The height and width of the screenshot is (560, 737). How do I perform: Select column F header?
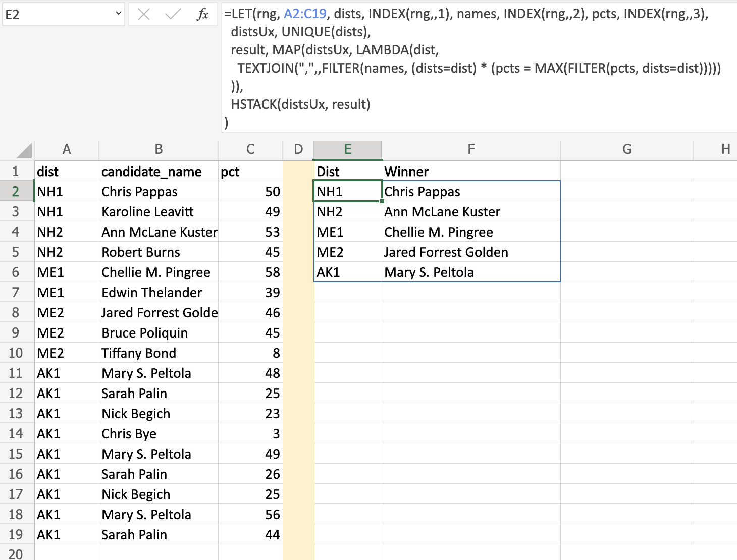[471, 150]
